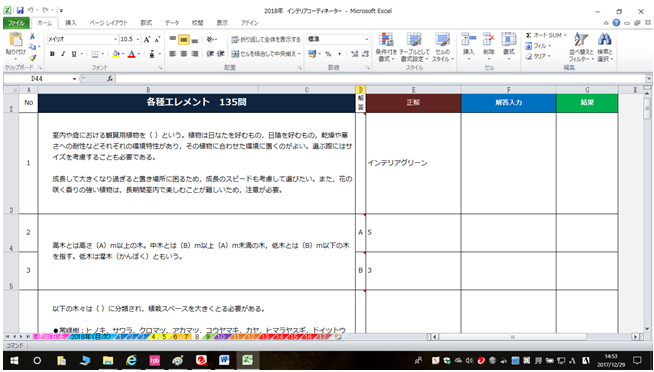Toggle middle vertical alignment
Image resolution: width=654 pixels, height=372 pixels.
[184, 40]
